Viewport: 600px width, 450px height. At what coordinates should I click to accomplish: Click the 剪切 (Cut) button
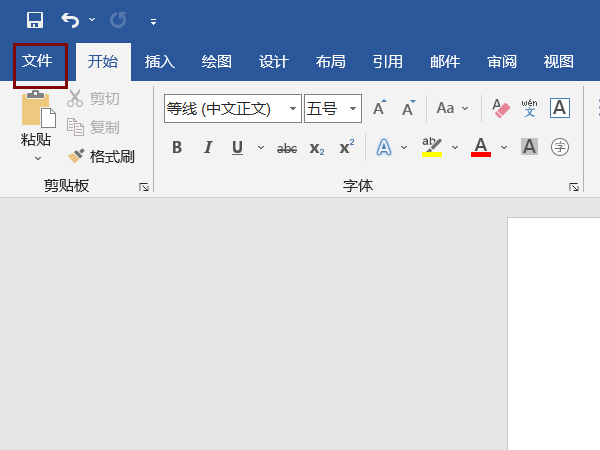pos(94,98)
